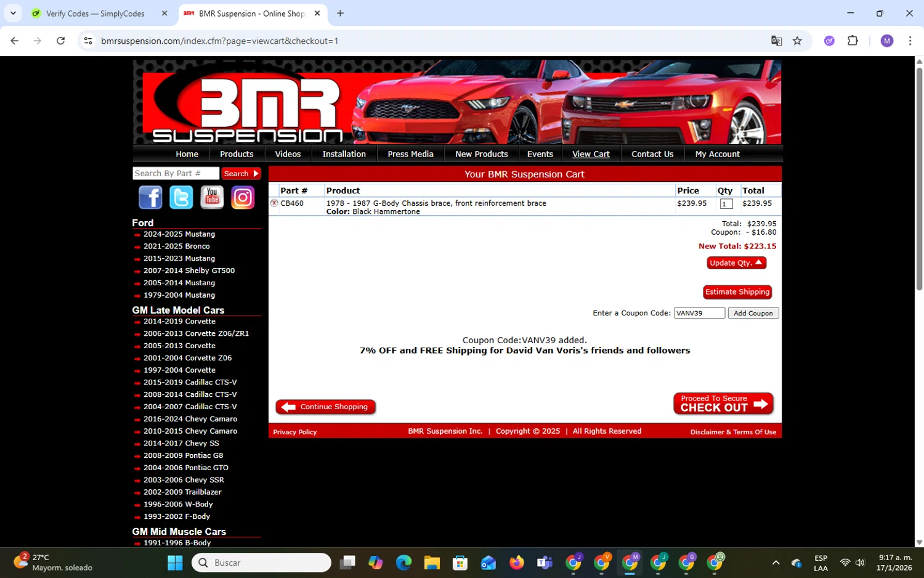Open the 2014-2019 Corvette category
The width and height of the screenshot is (924, 578).
point(179,322)
